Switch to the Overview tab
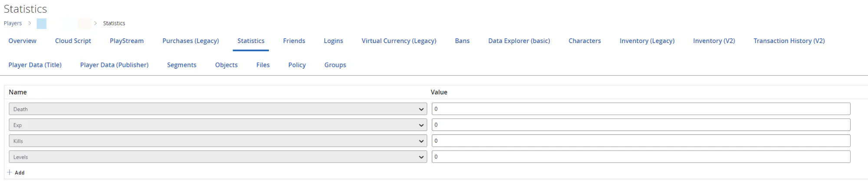This screenshot has height=181, width=868. click(23, 41)
